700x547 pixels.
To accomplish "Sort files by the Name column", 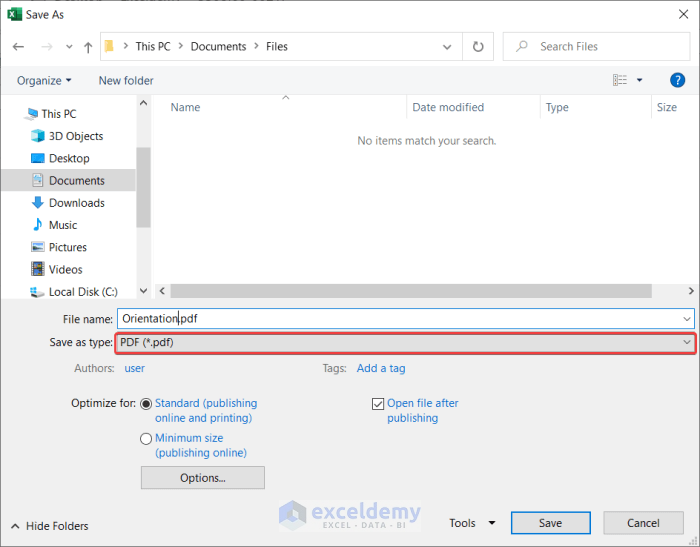I will tap(185, 107).
